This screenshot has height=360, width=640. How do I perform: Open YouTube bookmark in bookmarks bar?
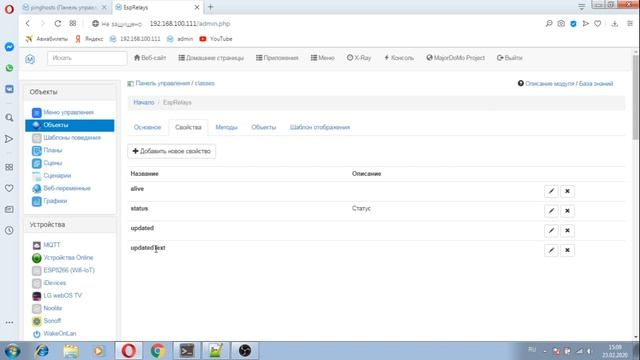pyautogui.click(x=216, y=39)
